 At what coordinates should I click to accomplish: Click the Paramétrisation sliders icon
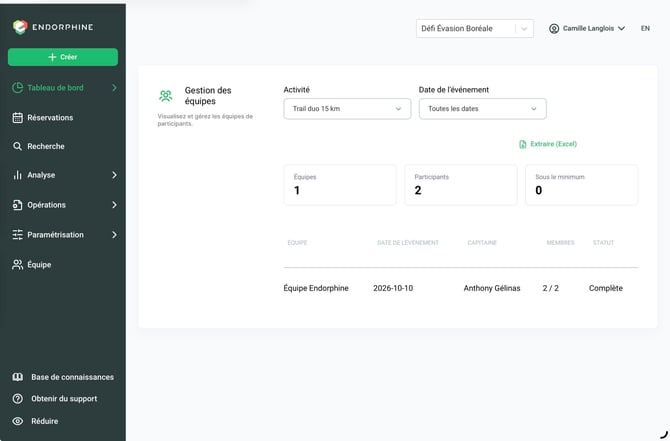pos(18,235)
